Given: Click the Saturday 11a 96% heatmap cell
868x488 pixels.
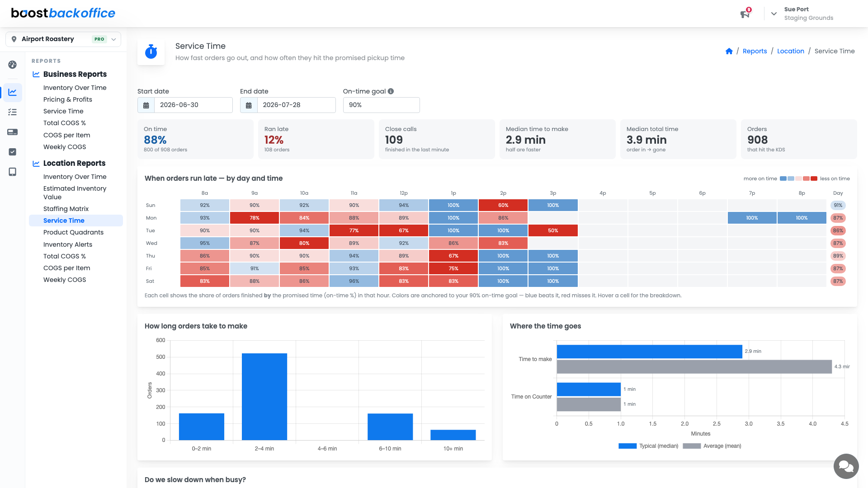Looking at the screenshot, I should point(354,282).
